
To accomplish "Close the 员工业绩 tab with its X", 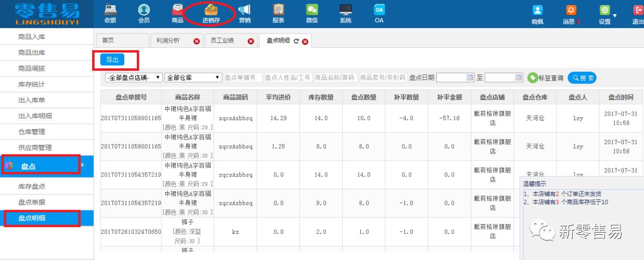I will pos(251,41).
